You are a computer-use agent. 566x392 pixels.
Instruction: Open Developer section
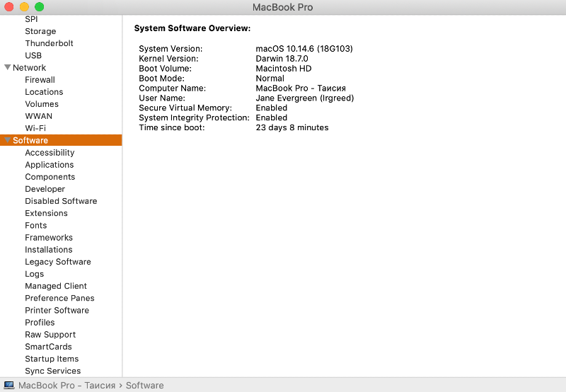45,189
